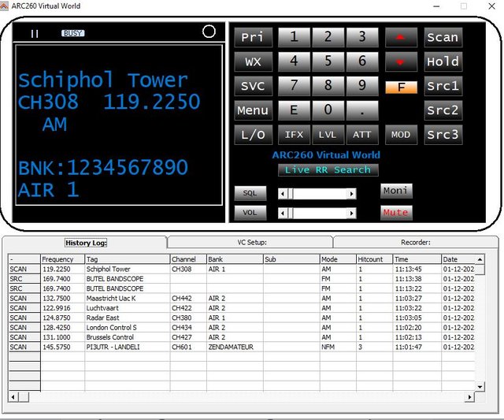Click the circle indicator on display
The height and width of the screenshot is (420, 504).
click(209, 32)
